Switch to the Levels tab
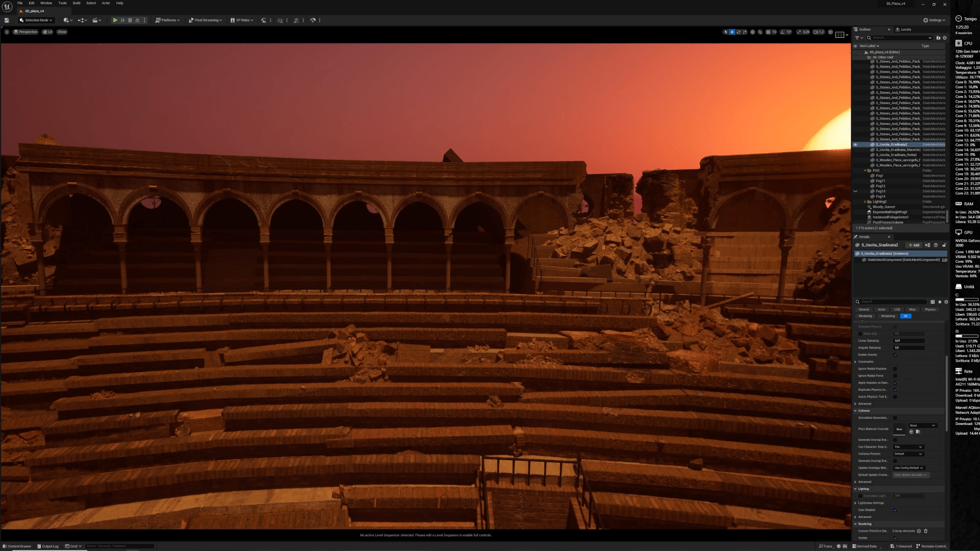Image resolution: width=980 pixels, height=551 pixels. [905, 30]
